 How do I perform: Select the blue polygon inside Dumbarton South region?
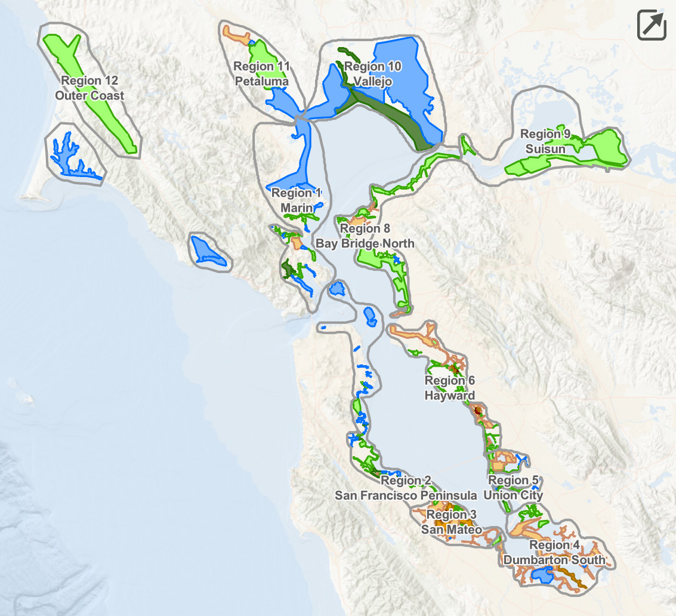click(542, 575)
